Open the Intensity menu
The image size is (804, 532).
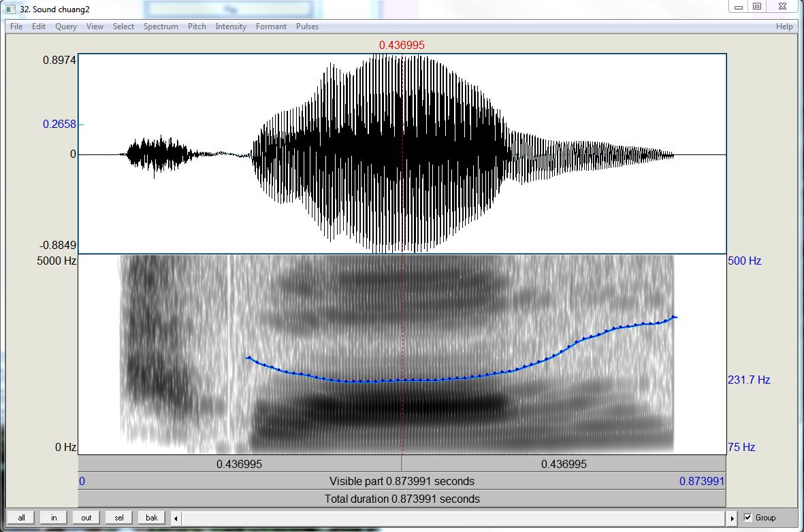(x=231, y=27)
